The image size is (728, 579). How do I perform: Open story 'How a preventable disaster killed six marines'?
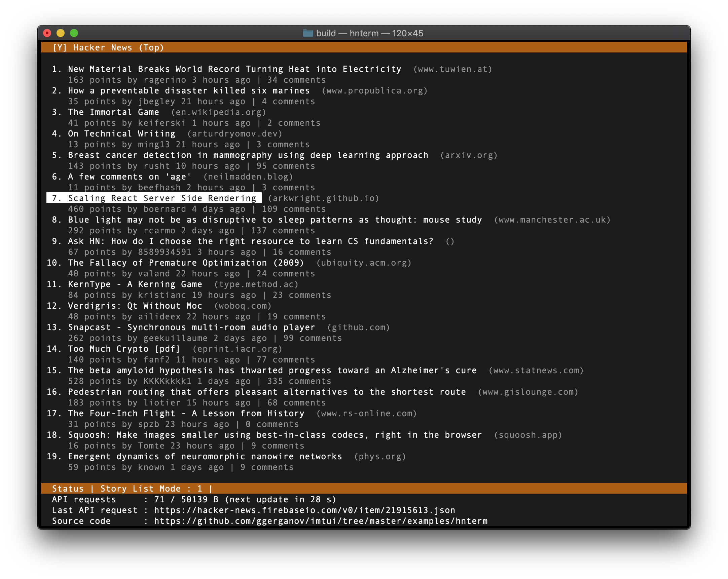click(189, 91)
